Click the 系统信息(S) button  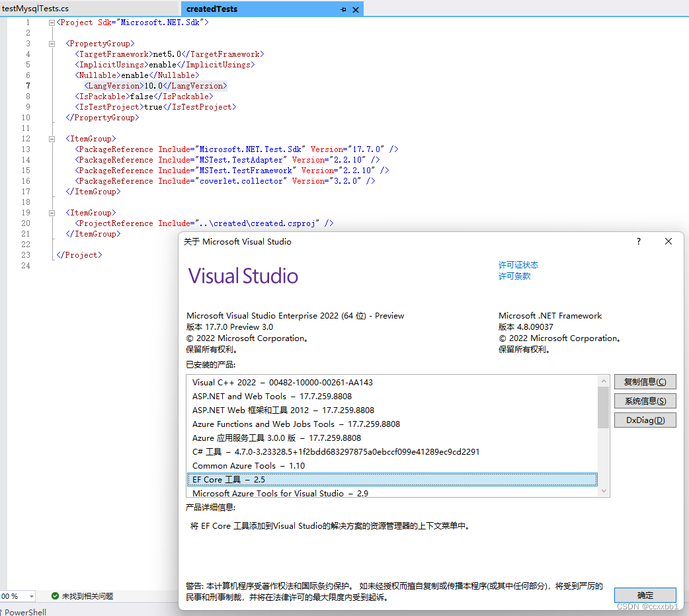pyautogui.click(x=645, y=401)
